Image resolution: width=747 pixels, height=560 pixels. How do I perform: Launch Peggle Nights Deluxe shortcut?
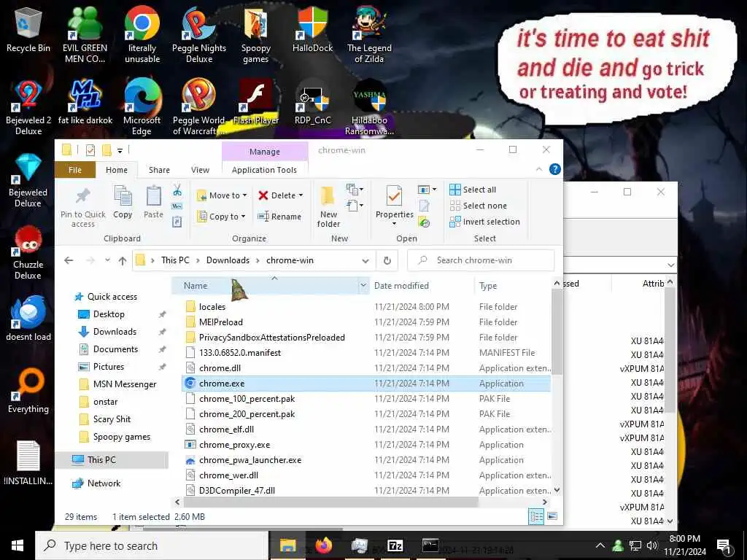198,34
